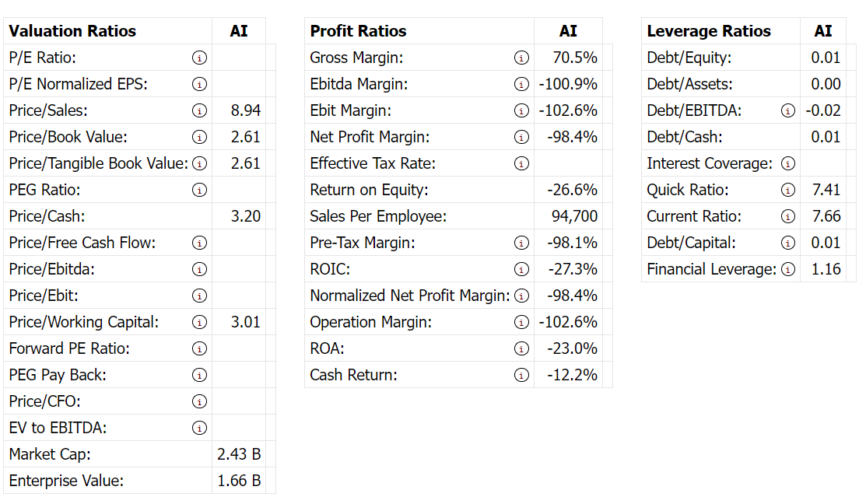
Task: Click the Cash Return info icon
Action: (521, 375)
